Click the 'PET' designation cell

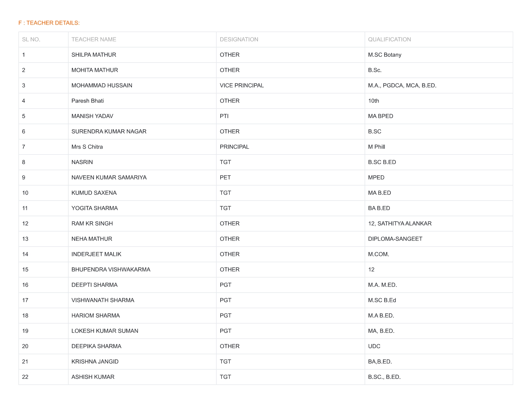(225, 178)
